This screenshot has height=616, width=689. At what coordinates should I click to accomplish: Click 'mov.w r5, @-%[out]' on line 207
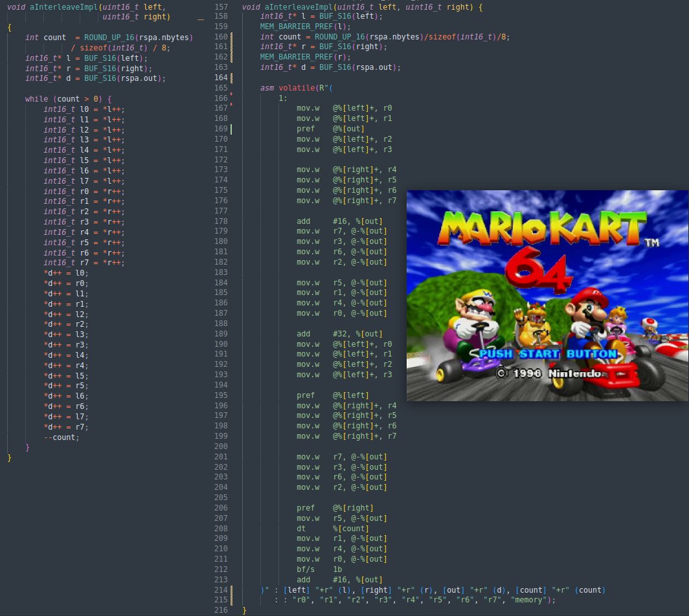coord(342,518)
